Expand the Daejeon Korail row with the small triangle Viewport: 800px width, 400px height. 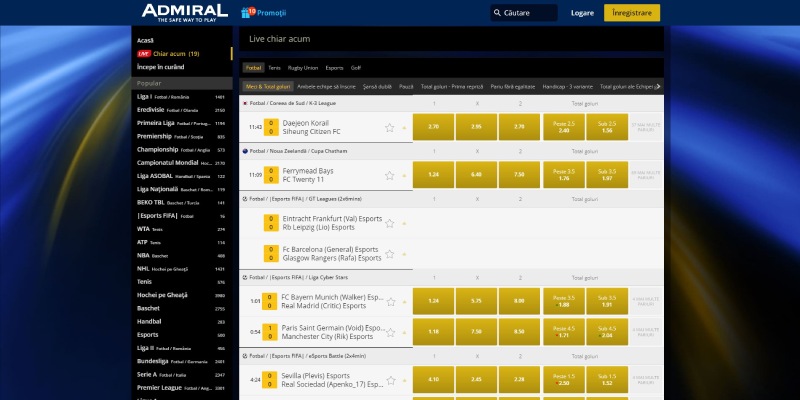[x=405, y=128]
